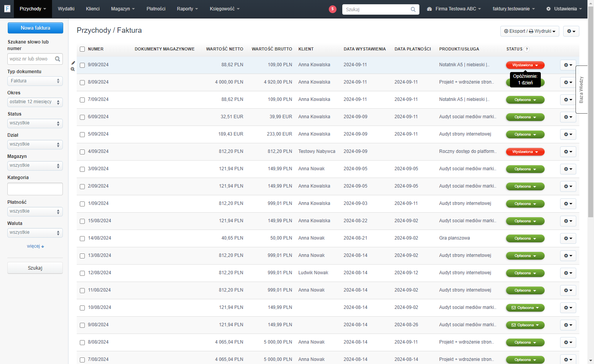Open gear actions for invoice 7/09/2024

568,100
